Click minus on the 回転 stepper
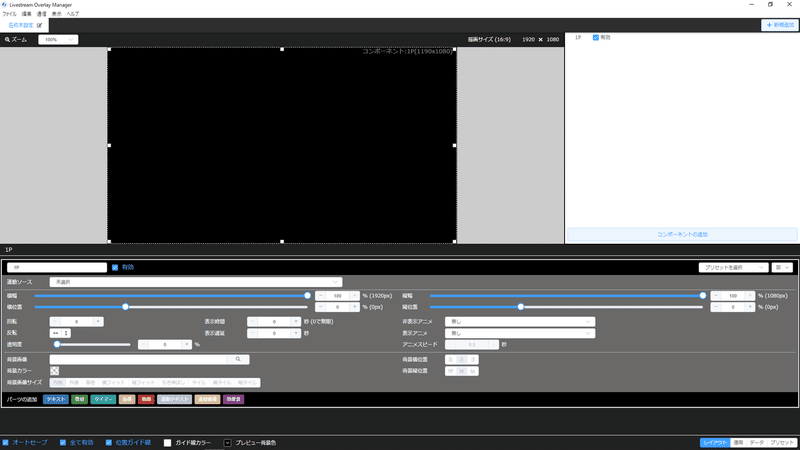 point(55,322)
